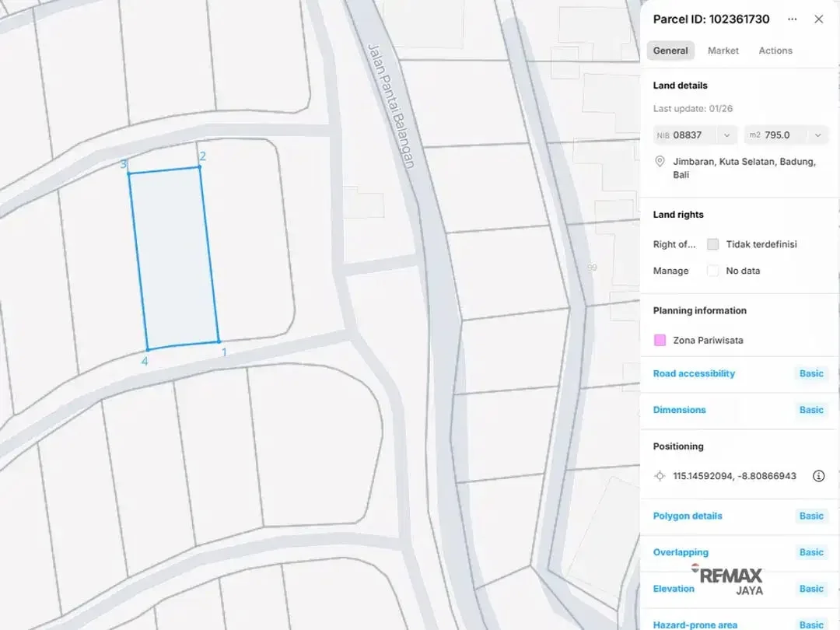Click the Basic badge for Dimensions
Image resolution: width=840 pixels, height=630 pixels.
811,410
